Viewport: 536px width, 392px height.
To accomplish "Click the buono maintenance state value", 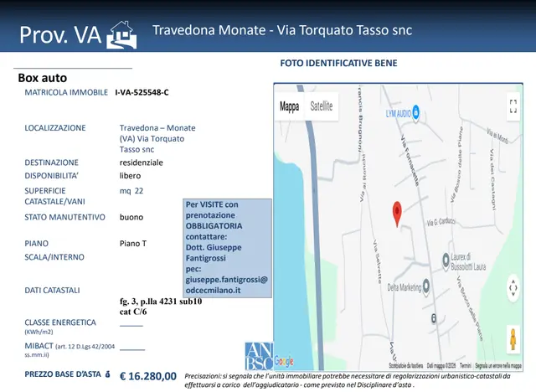I will 131,217.
